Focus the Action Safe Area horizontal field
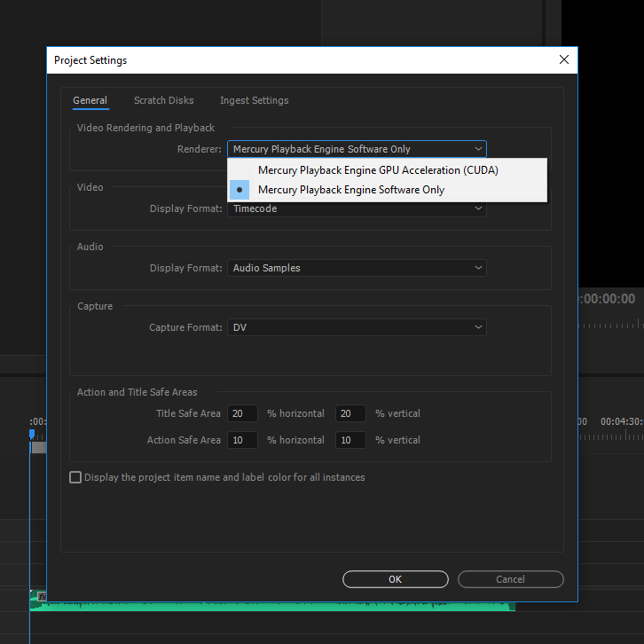This screenshot has height=644, width=644. pos(242,440)
